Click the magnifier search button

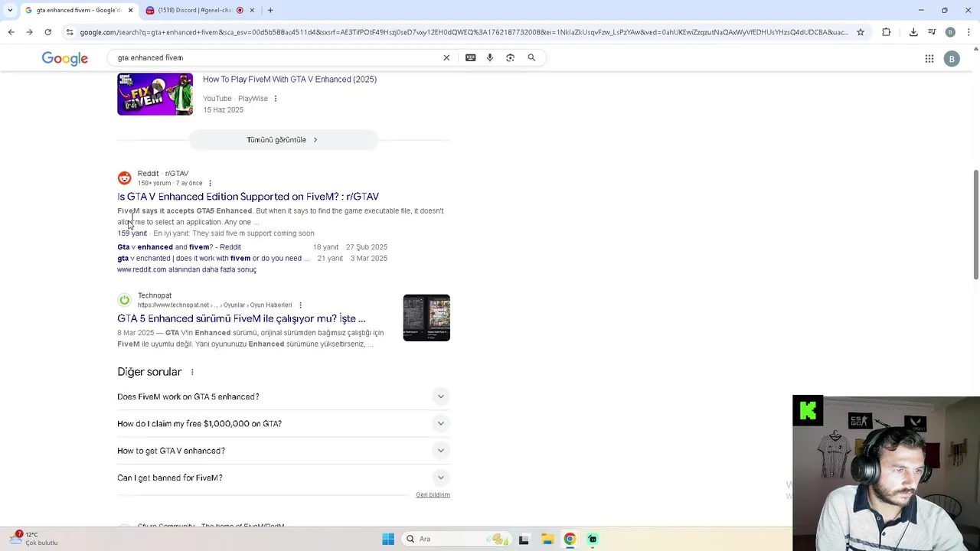click(531, 57)
